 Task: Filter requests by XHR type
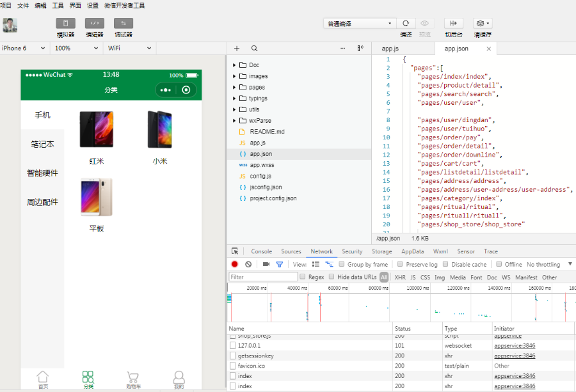pos(400,277)
